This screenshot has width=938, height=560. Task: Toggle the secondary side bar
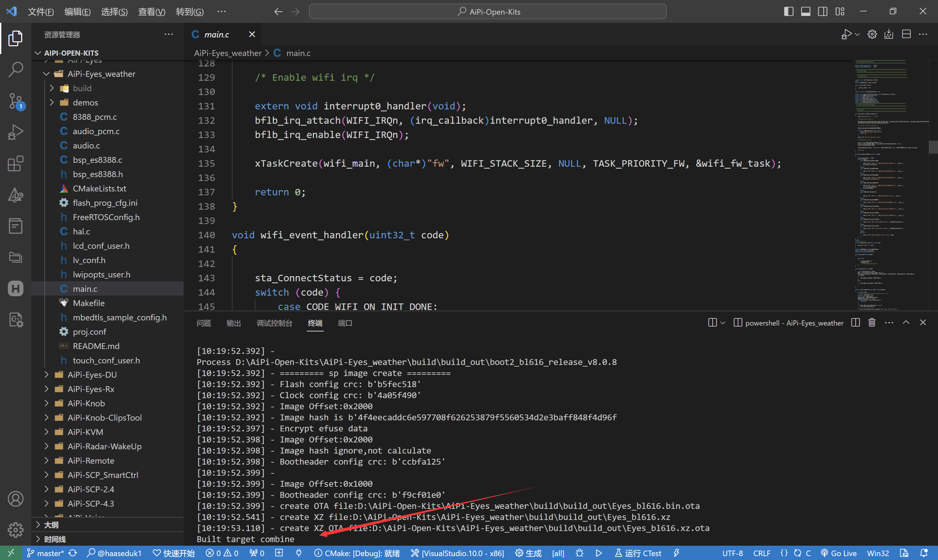click(822, 12)
